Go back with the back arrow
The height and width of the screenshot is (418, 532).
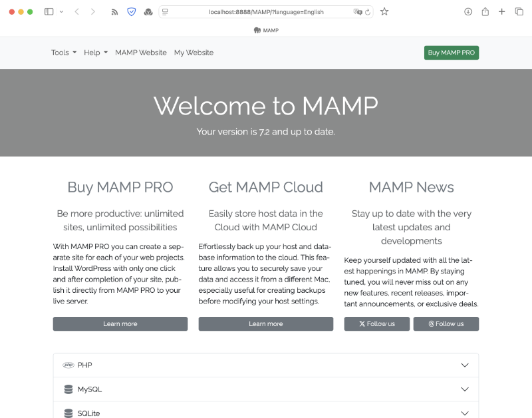[x=77, y=12]
